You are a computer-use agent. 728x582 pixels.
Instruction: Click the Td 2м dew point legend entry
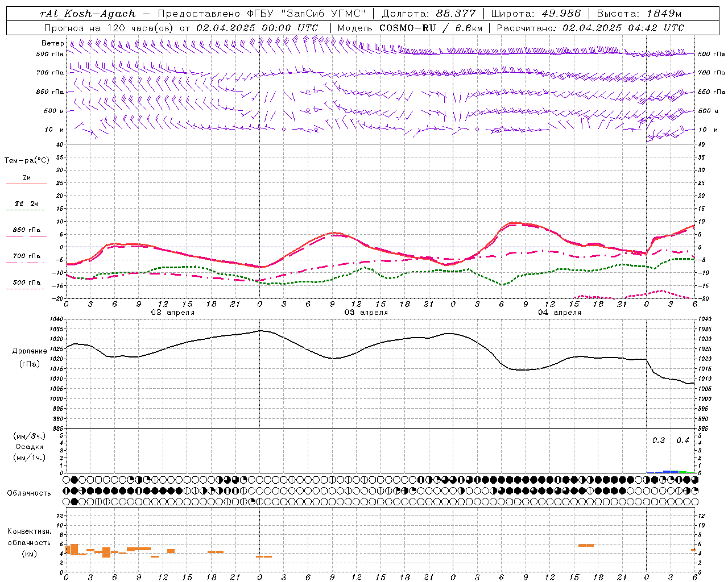tap(27, 203)
